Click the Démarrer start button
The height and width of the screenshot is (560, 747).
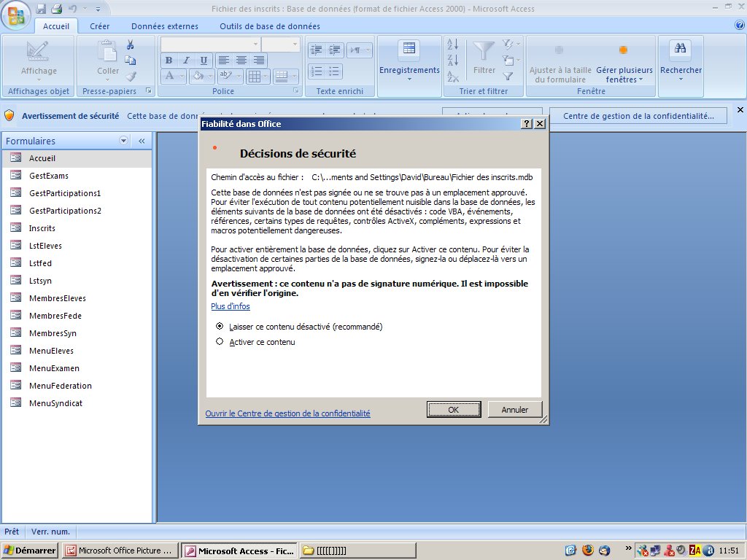pyautogui.click(x=29, y=551)
